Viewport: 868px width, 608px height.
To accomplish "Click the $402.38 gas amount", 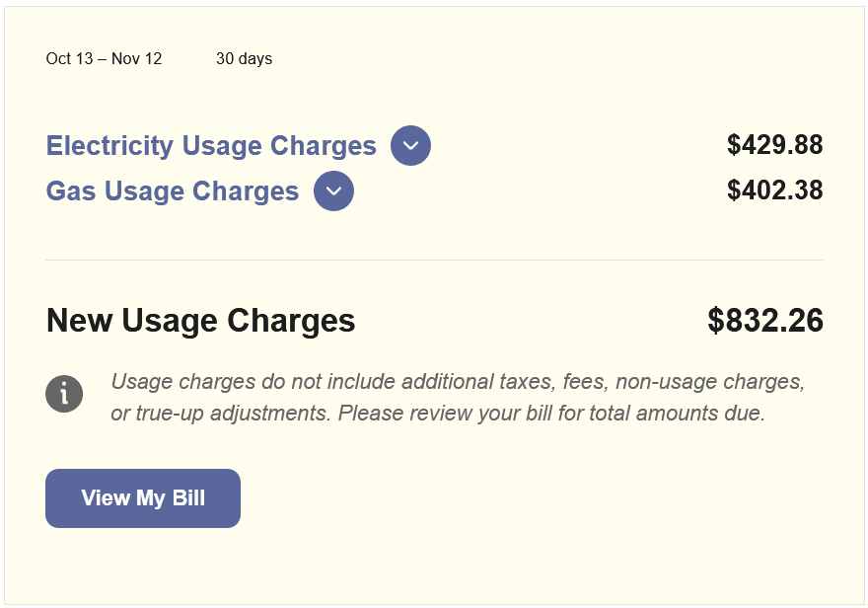I will [775, 190].
